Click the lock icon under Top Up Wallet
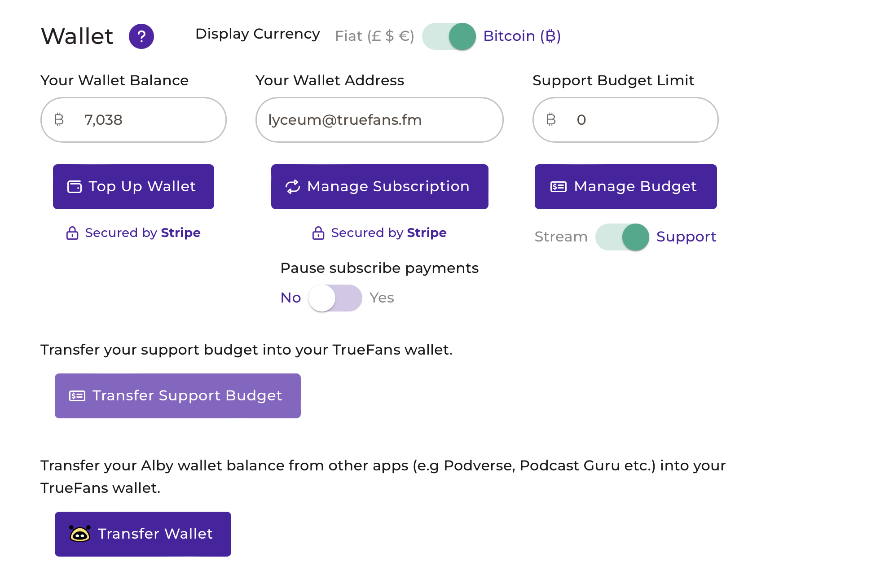Viewport: 880px width, 588px height. click(72, 233)
